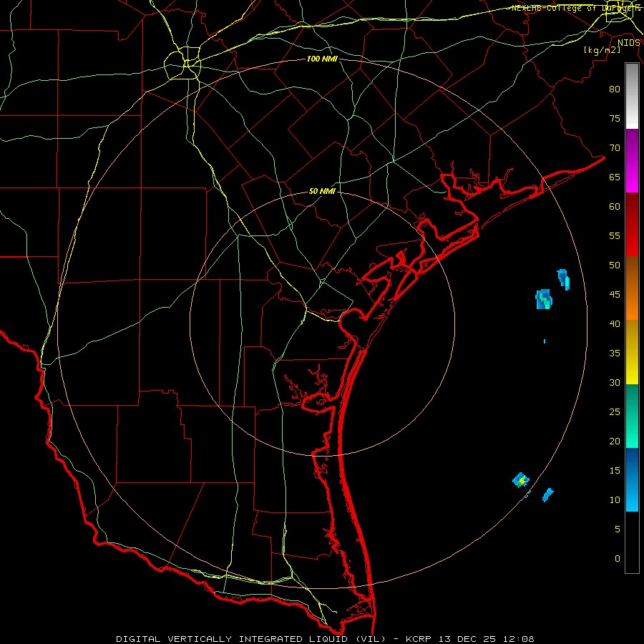Click the 30 value on the VIL scale
The image size is (644, 644).
tap(615, 382)
